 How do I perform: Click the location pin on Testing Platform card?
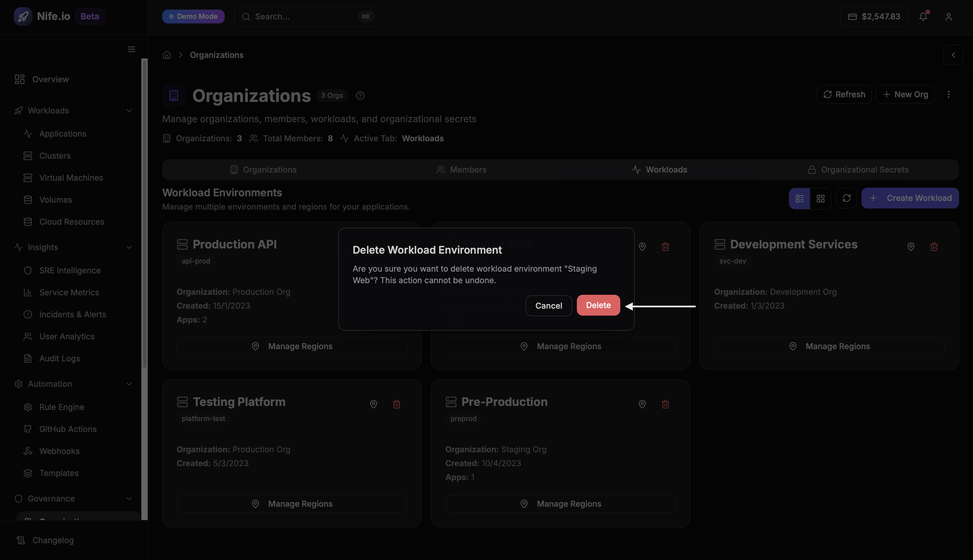374,404
